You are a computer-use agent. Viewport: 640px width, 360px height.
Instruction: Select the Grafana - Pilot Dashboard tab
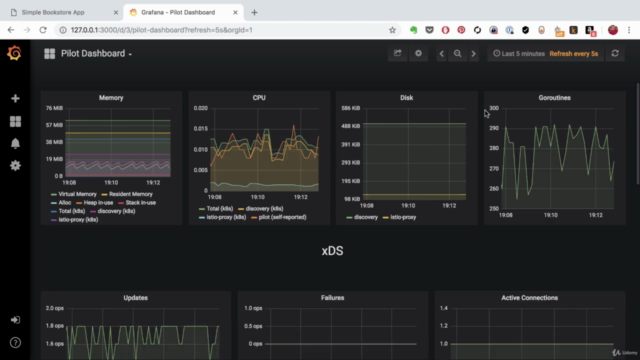(178, 12)
